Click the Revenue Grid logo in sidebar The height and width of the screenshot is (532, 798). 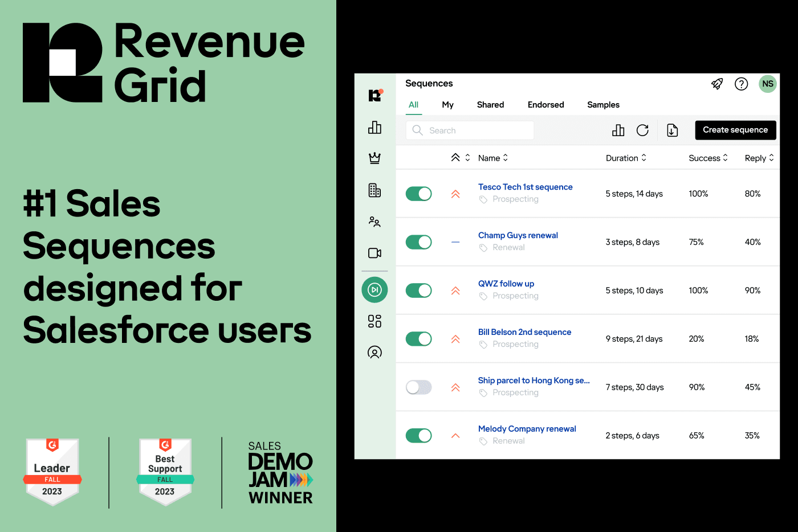click(x=375, y=95)
